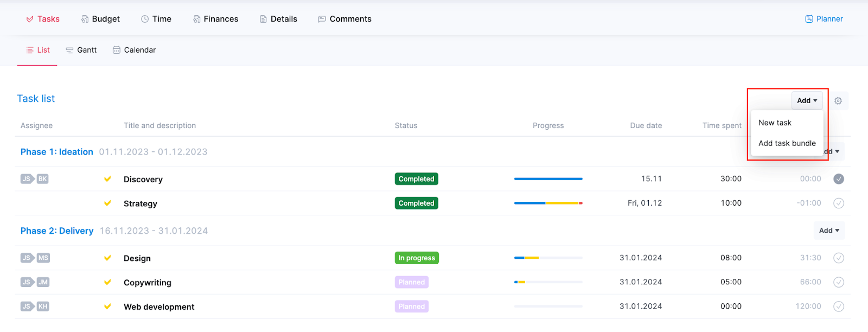Click JS badge on Web development row
This screenshot has width=868, height=332.
[27, 307]
